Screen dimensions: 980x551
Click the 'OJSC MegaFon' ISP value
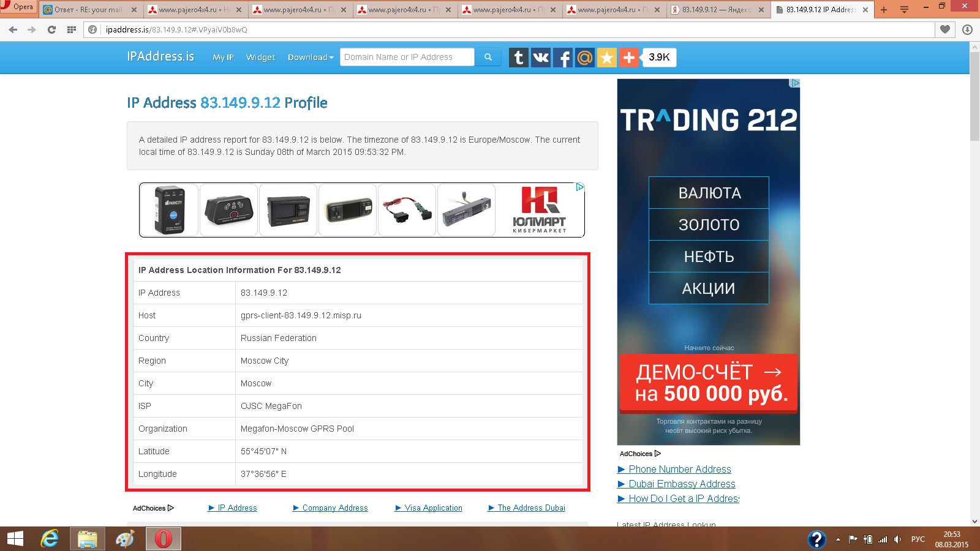pos(271,406)
